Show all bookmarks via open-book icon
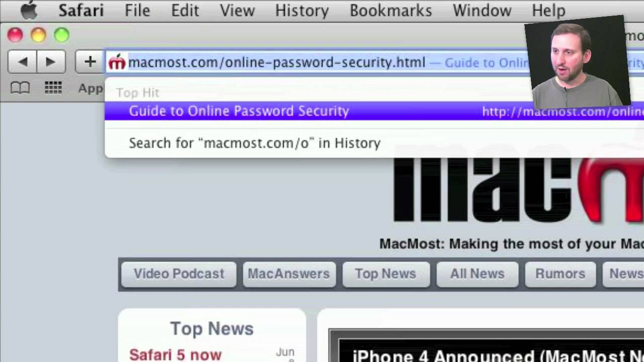The width and height of the screenshot is (644, 362). 20,88
